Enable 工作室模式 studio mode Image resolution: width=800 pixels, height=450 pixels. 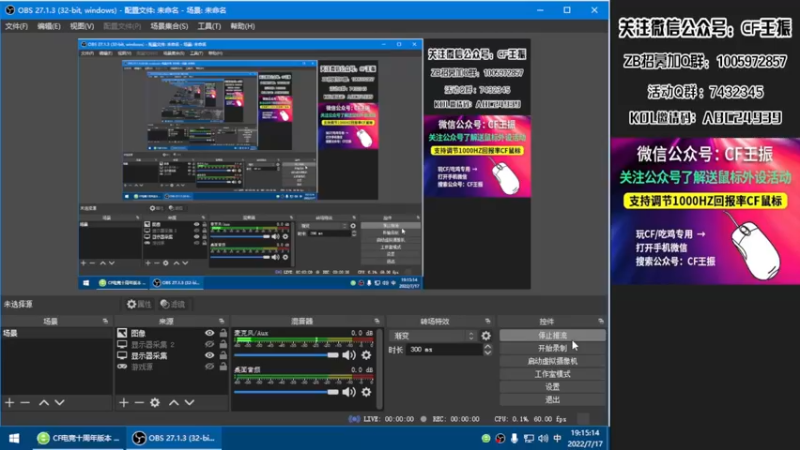pos(553,374)
